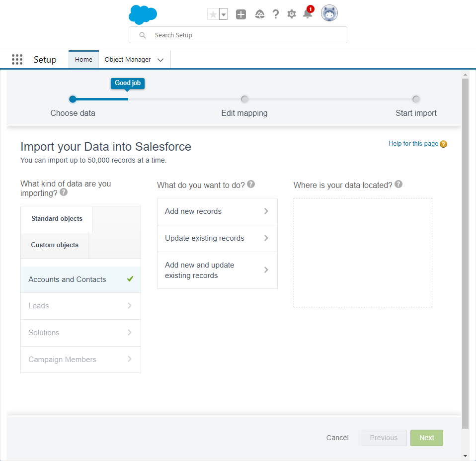This screenshot has height=461, width=476.
Task: Open the Help for this page link
Action: (x=413, y=143)
